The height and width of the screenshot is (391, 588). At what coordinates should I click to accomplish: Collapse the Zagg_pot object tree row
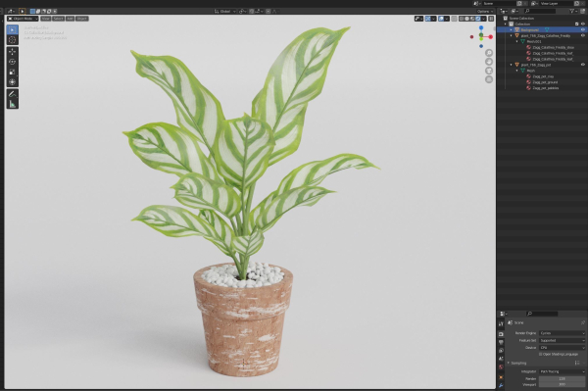(x=512, y=65)
